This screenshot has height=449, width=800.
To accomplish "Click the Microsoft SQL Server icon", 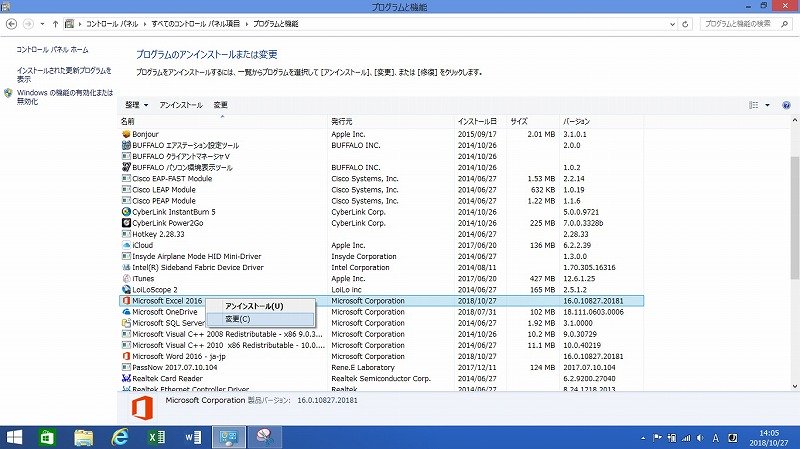I will point(126,323).
